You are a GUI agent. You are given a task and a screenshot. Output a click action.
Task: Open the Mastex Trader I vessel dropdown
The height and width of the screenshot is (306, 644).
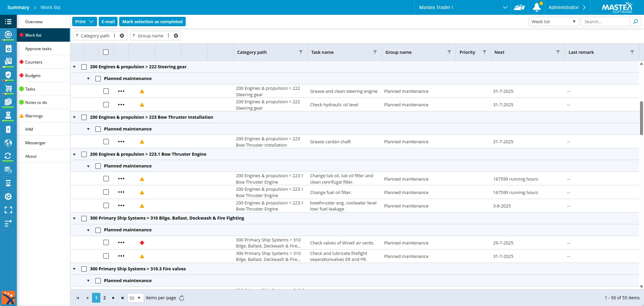click(x=463, y=7)
